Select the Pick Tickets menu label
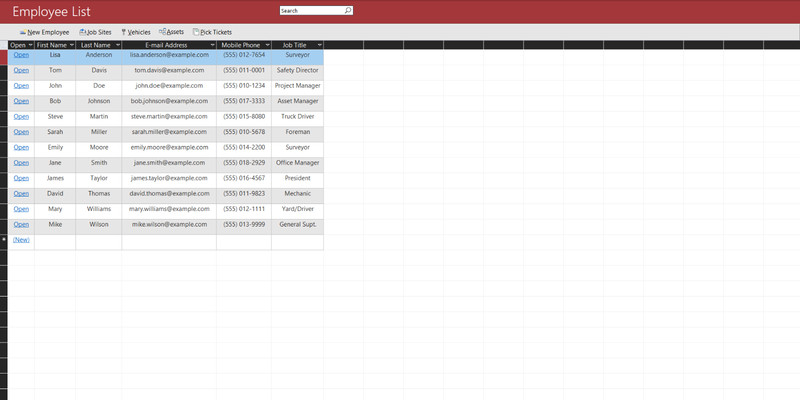Viewport: 800px width, 400px height. [x=216, y=32]
